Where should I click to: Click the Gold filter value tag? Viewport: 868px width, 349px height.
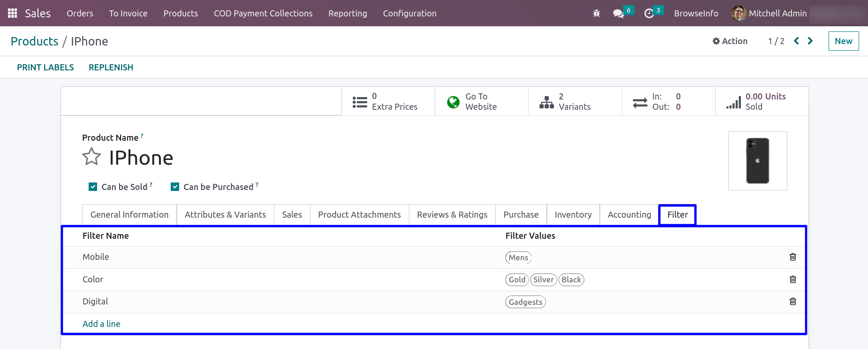pos(517,280)
